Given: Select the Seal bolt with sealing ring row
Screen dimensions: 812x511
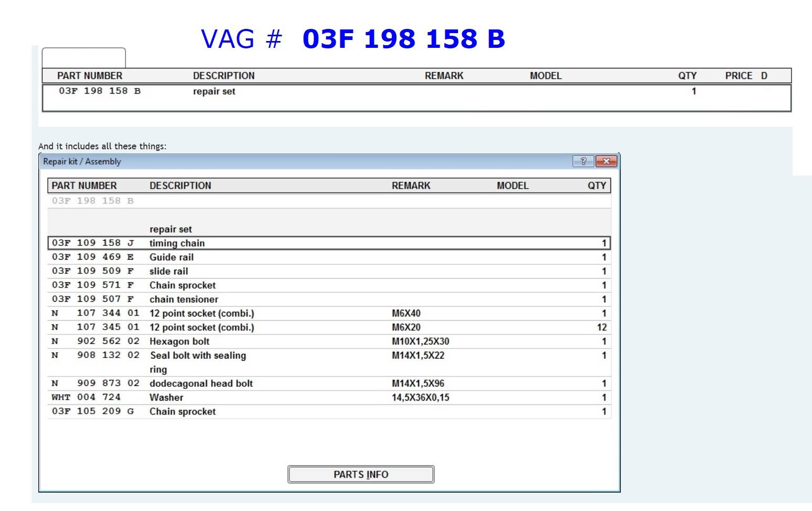Looking at the screenshot, I should 329,356.
